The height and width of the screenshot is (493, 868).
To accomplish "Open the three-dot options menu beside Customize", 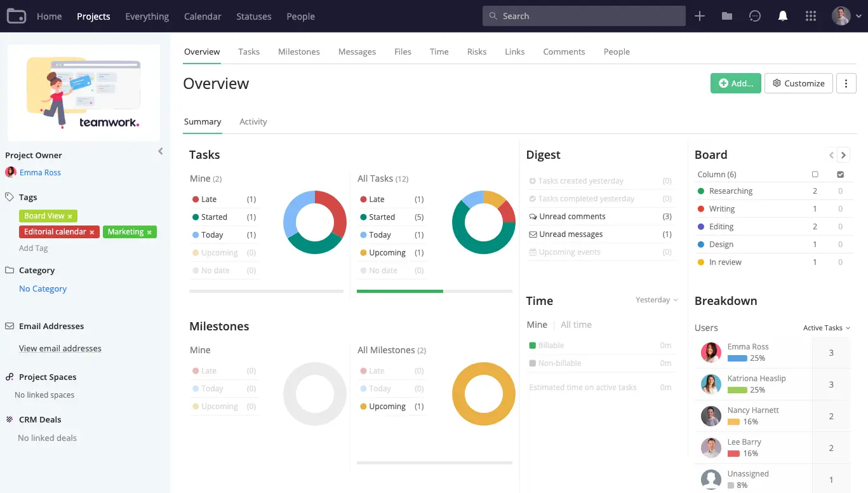I will [846, 83].
